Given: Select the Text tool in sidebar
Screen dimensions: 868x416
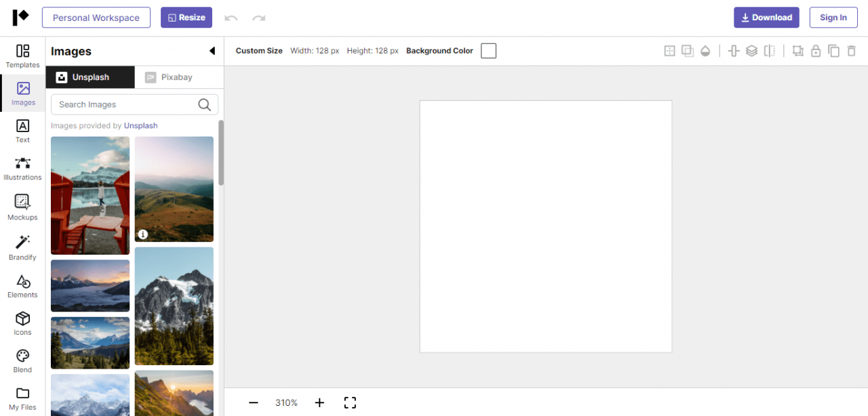Looking at the screenshot, I should click(22, 131).
